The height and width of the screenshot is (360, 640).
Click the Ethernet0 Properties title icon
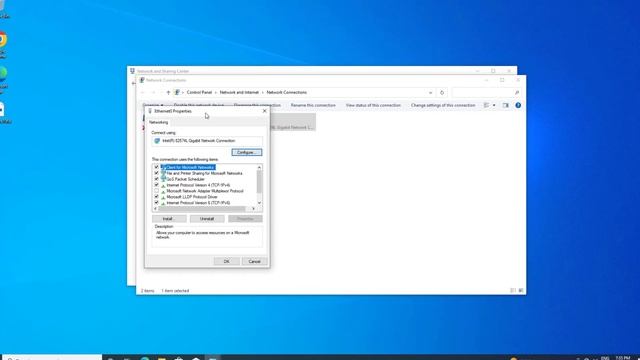(x=150, y=111)
